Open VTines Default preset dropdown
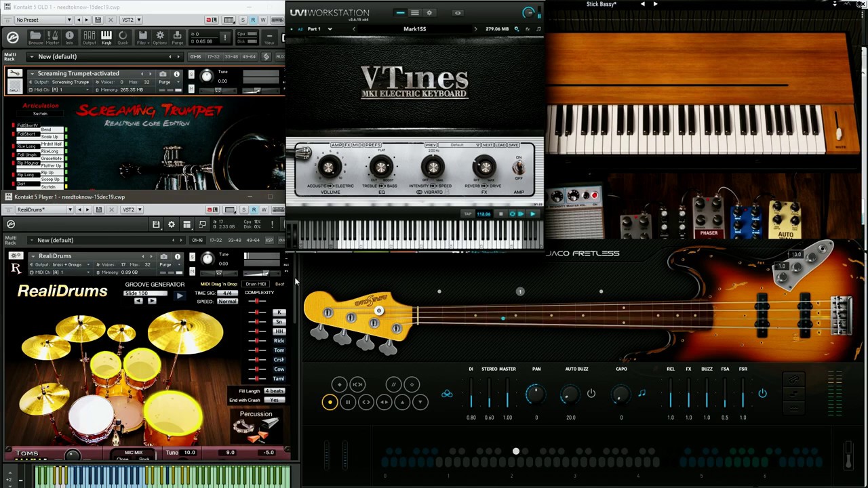The height and width of the screenshot is (488, 868). tap(460, 145)
